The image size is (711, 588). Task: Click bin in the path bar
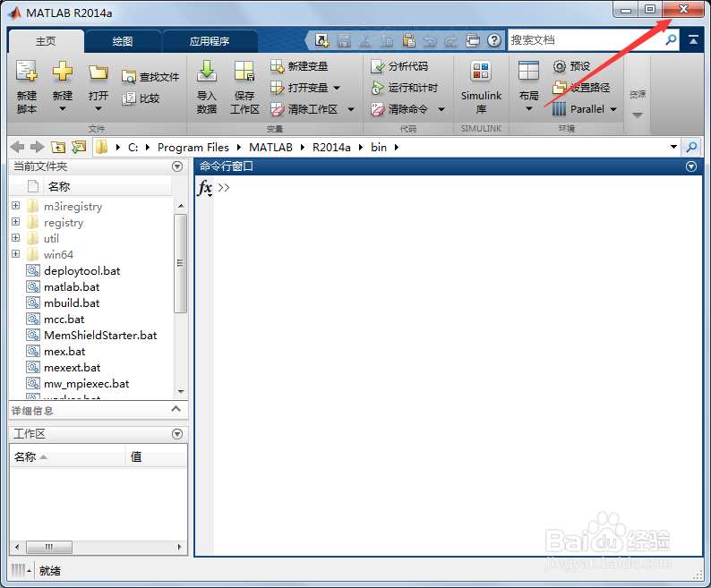379,148
